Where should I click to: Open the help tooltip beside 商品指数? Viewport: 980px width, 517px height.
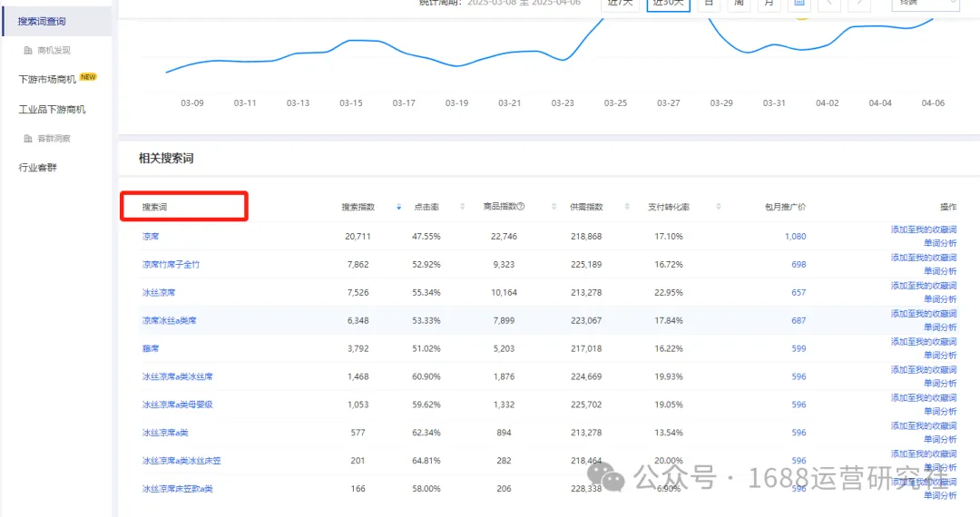click(521, 206)
